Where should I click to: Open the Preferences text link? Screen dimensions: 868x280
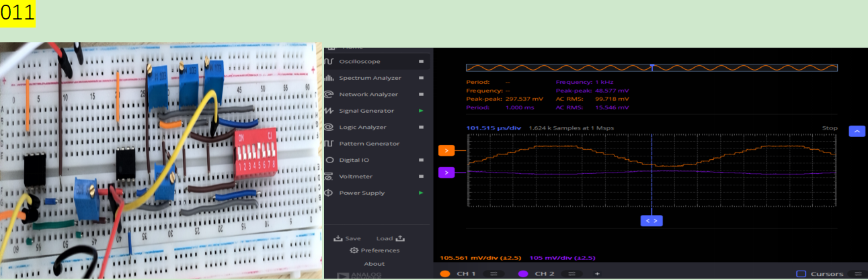(x=380, y=250)
